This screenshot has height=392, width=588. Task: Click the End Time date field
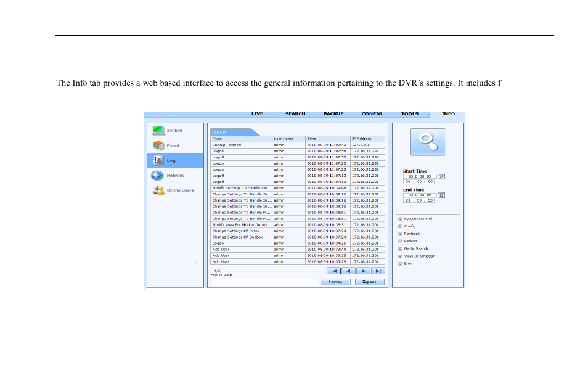[x=420, y=195]
